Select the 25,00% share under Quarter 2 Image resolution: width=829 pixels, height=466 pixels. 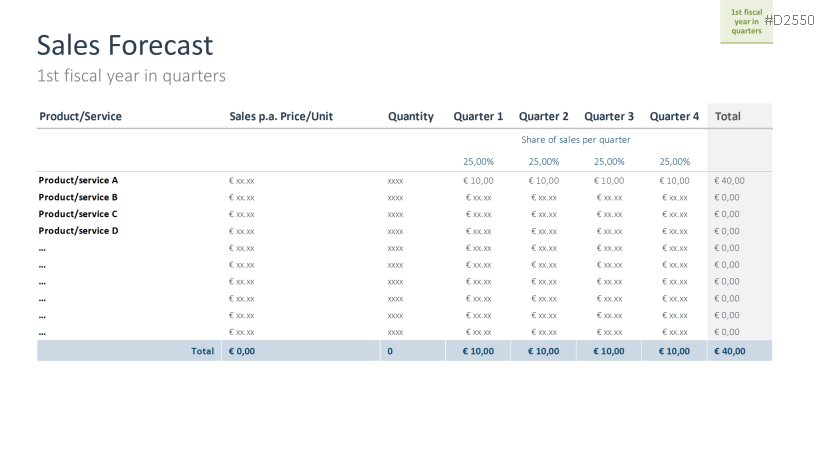[544, 161]
